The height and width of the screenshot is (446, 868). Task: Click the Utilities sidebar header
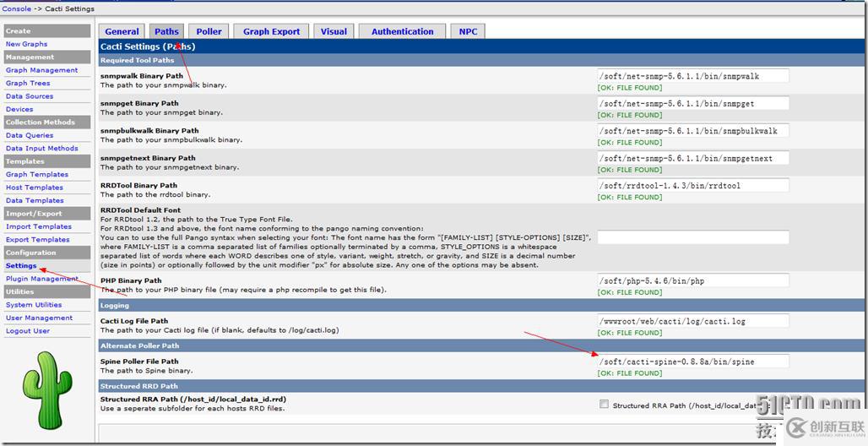tap(47, 291)
